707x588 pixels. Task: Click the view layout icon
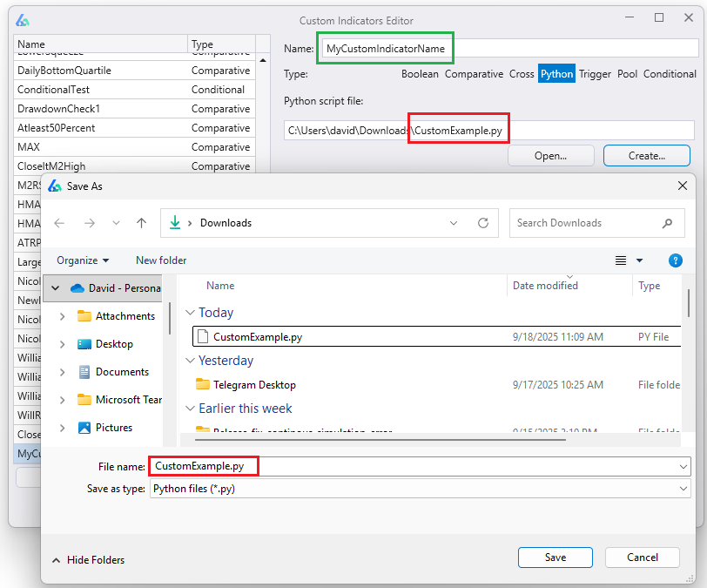[621, 260]
